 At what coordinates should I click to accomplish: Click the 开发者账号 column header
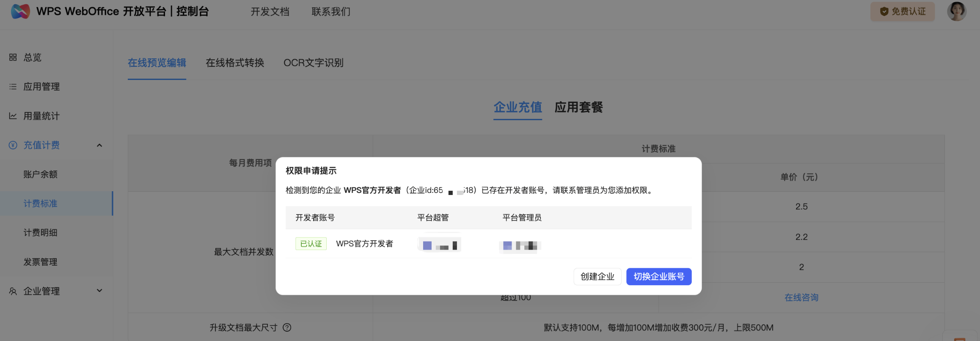[315, 218]
